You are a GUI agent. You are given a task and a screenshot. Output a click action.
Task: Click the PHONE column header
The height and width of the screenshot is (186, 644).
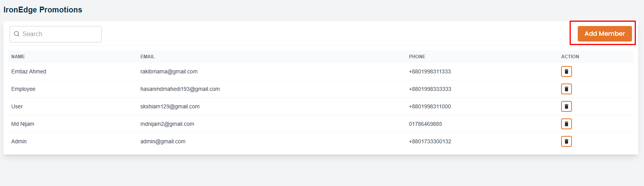tap(417, 57)
